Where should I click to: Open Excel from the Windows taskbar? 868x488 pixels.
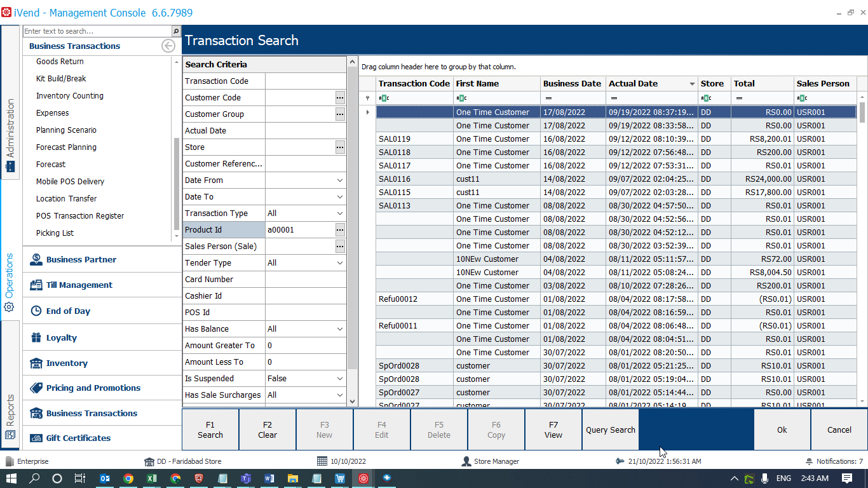[151, 478]
